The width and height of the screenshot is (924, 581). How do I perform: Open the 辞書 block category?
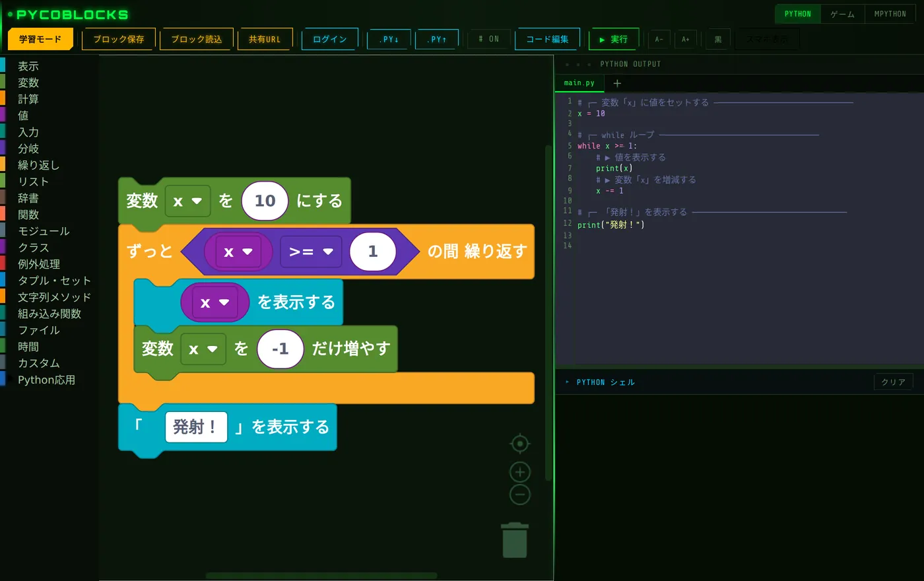tap(28, 198)
